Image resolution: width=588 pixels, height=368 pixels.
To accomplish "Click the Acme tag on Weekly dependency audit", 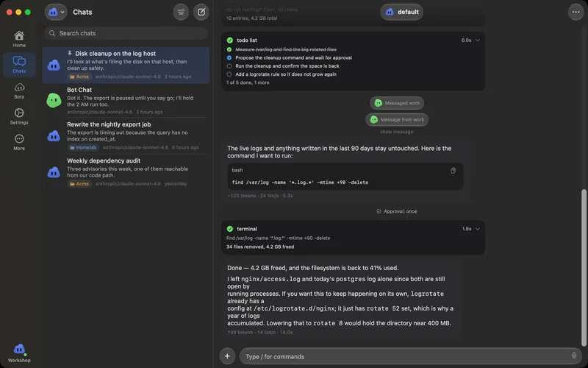I will [79, 184].
